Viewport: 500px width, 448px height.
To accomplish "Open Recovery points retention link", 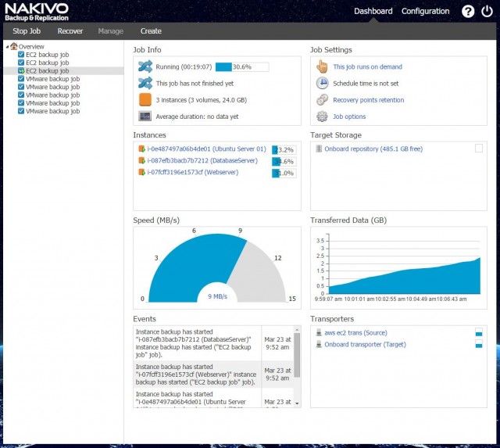I will (369, 100).
